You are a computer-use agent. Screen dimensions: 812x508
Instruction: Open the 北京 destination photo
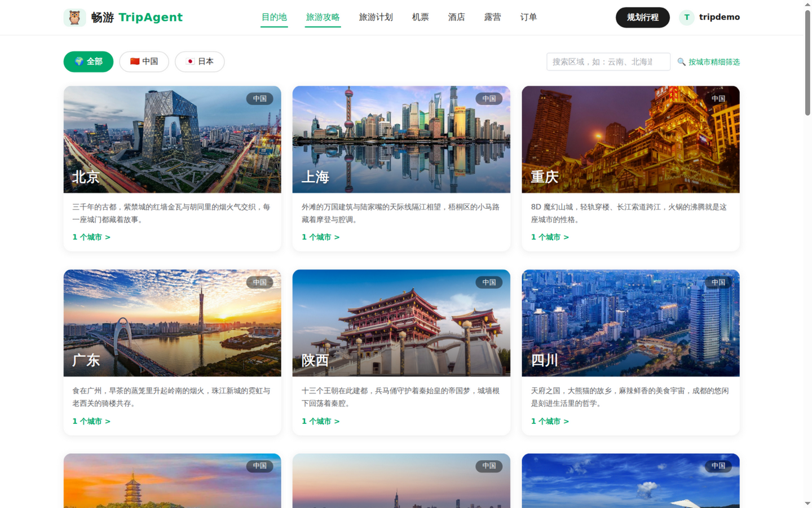(172, 139)
